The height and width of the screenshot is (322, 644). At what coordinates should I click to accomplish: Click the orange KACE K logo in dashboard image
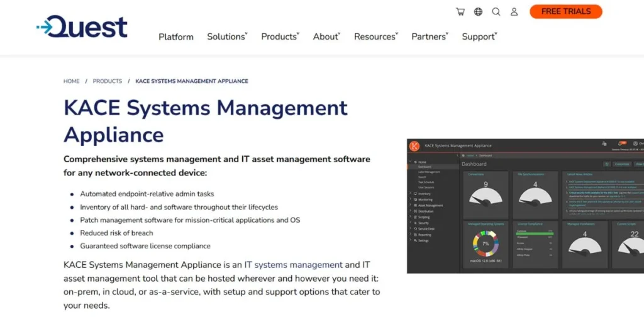pos(414,146)
